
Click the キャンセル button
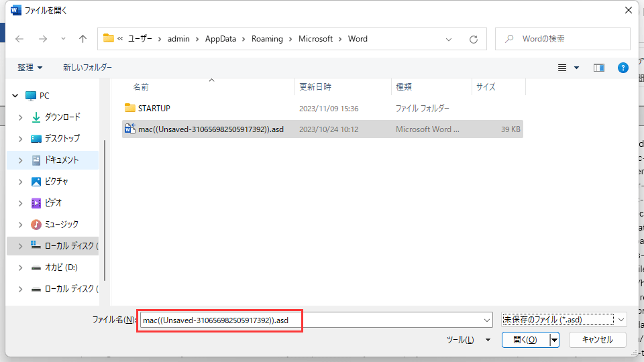(598, 340)
